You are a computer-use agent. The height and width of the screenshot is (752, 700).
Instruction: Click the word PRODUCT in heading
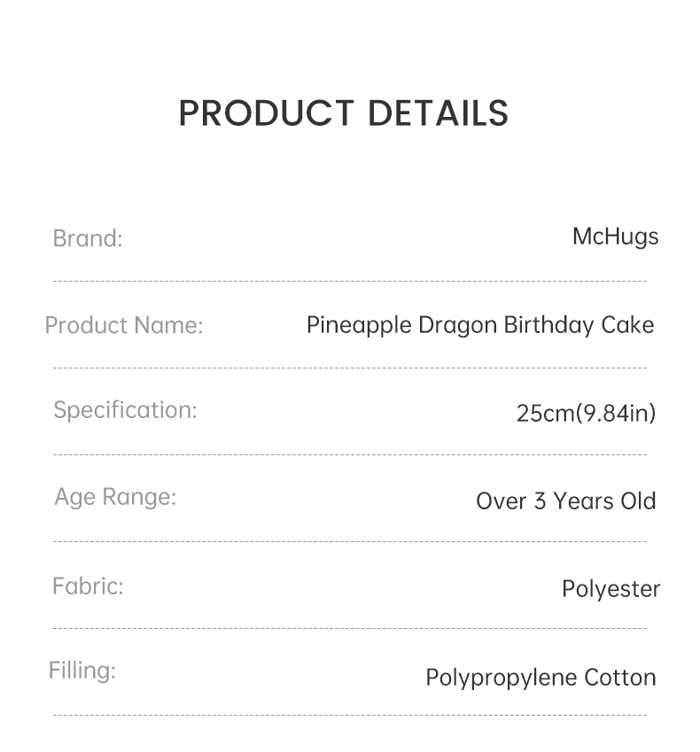point(267,113)
